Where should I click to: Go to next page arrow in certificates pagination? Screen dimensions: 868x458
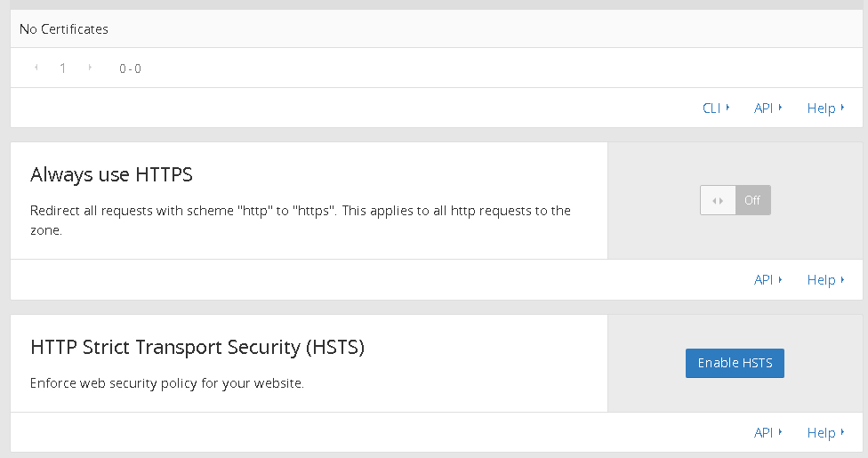pos(90,68)
